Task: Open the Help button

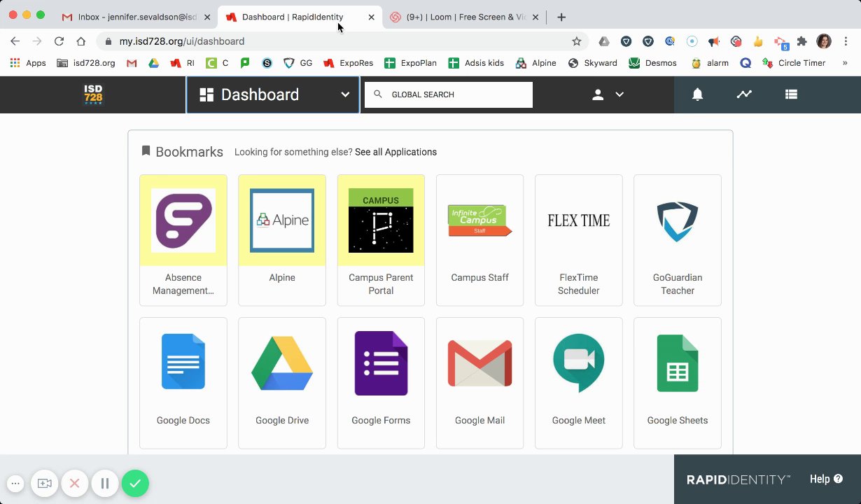Action: [x=826, y=479]
